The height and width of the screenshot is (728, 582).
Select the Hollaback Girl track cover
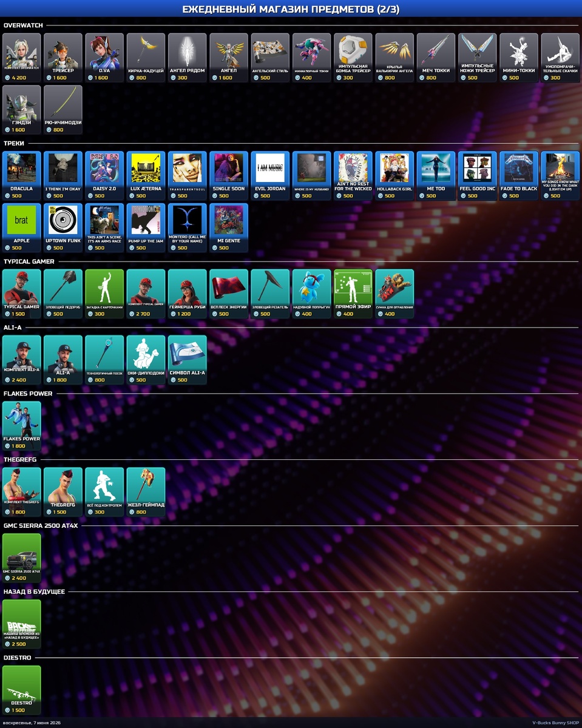click(x=394, y=176)
